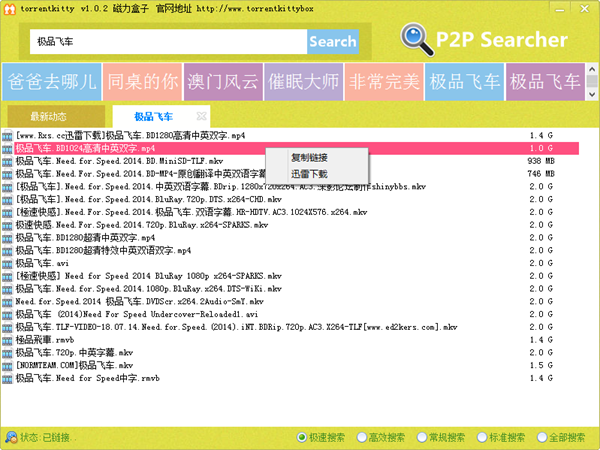
Task: Click the 1.5 G size value
Action: click(541, 365)
